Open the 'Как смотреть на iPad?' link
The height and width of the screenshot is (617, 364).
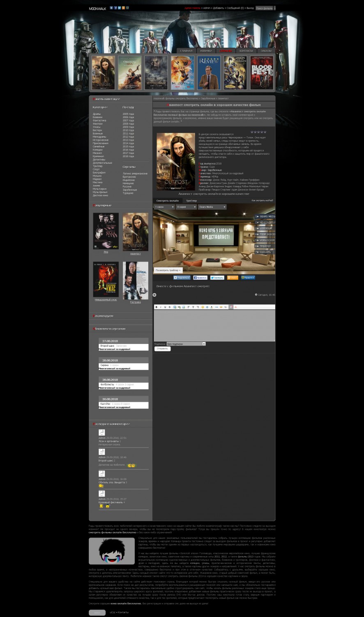pos(263,200)
